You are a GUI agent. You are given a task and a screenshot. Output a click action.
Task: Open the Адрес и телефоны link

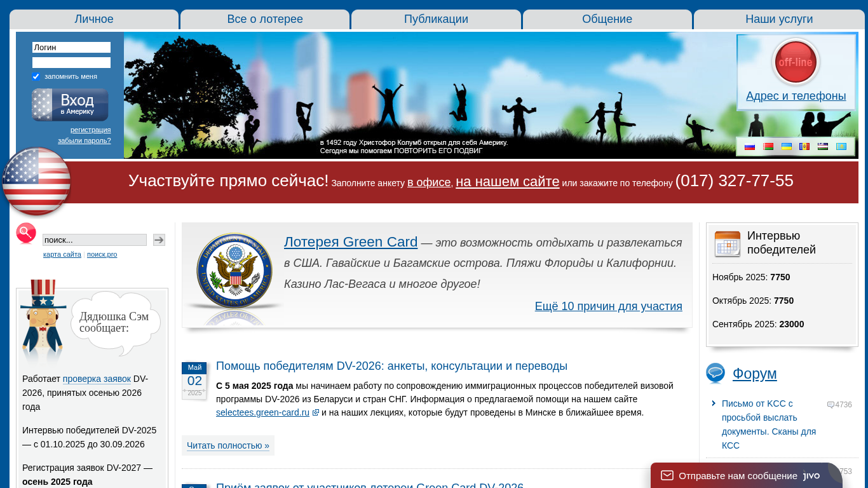[x=796, y=96]
